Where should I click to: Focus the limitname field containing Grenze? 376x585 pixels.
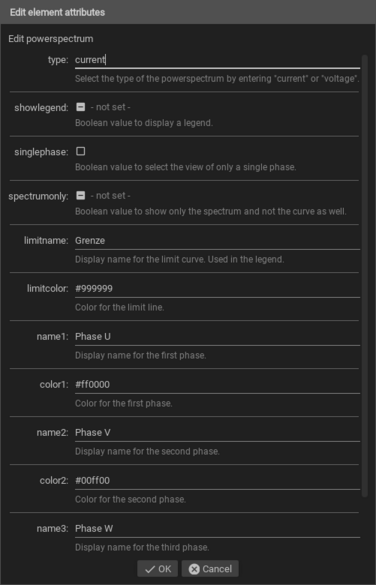pos(217,241)
